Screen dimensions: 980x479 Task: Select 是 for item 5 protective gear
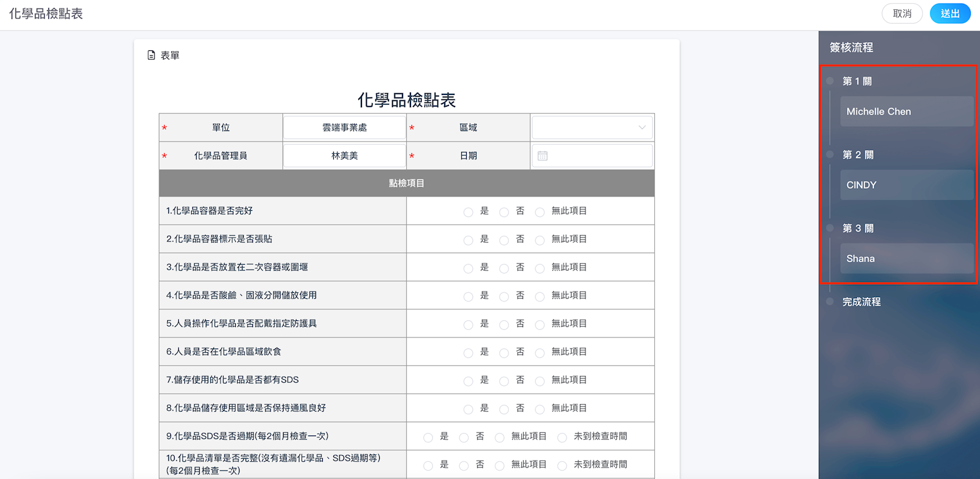(468, 325)
